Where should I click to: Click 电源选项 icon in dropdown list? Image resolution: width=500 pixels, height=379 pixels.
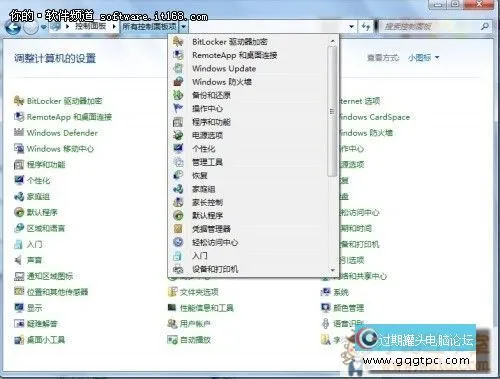[x=178, y=135]
